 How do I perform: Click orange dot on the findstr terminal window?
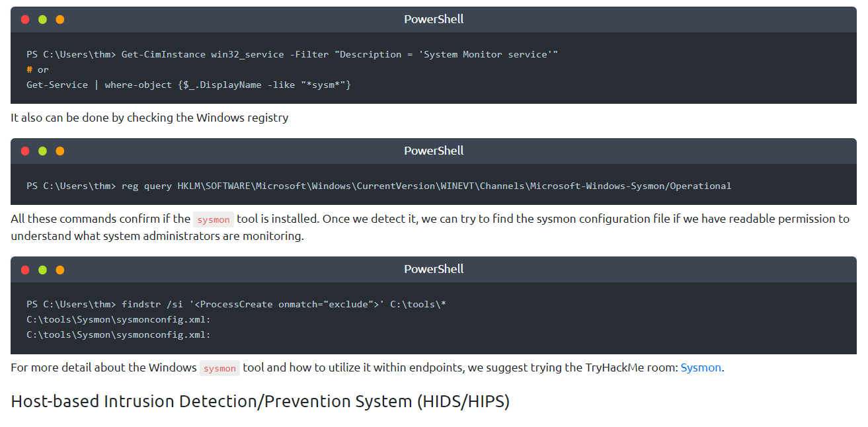click(60, 270)
